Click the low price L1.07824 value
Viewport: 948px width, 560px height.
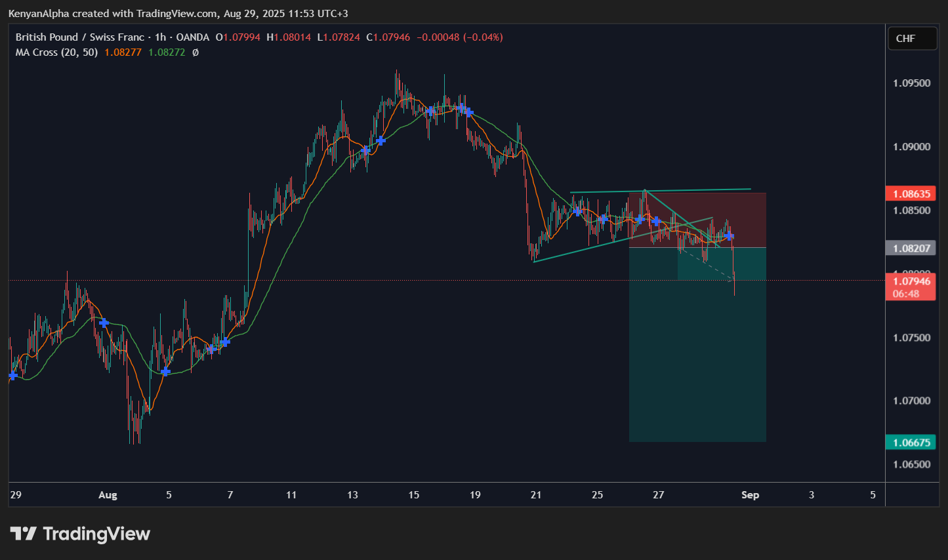(339, 37)
